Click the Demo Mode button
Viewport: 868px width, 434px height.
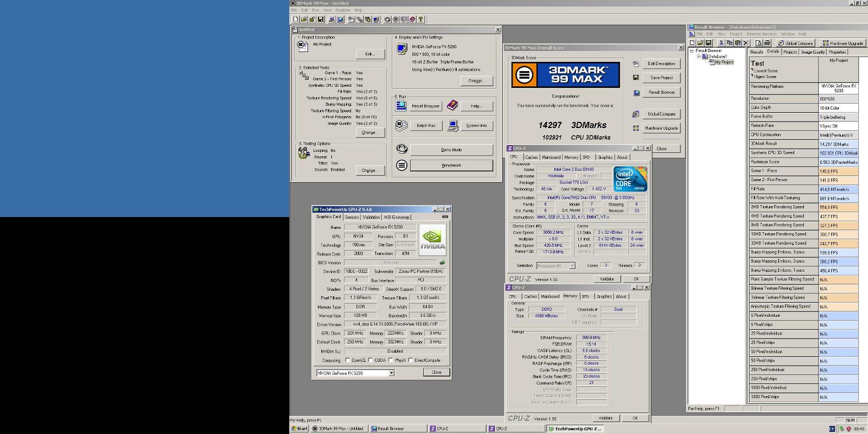(x=451, y=150)
